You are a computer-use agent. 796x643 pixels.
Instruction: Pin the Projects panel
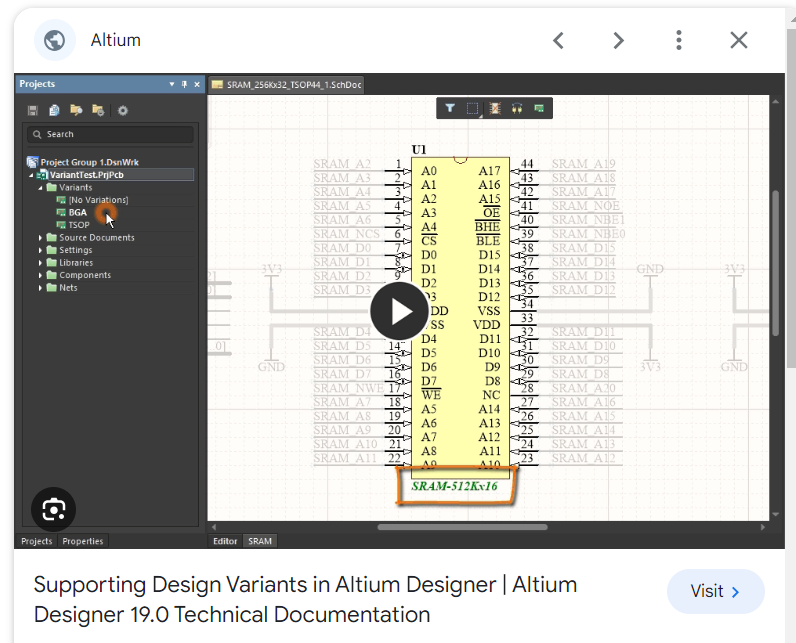click(184, 84)
